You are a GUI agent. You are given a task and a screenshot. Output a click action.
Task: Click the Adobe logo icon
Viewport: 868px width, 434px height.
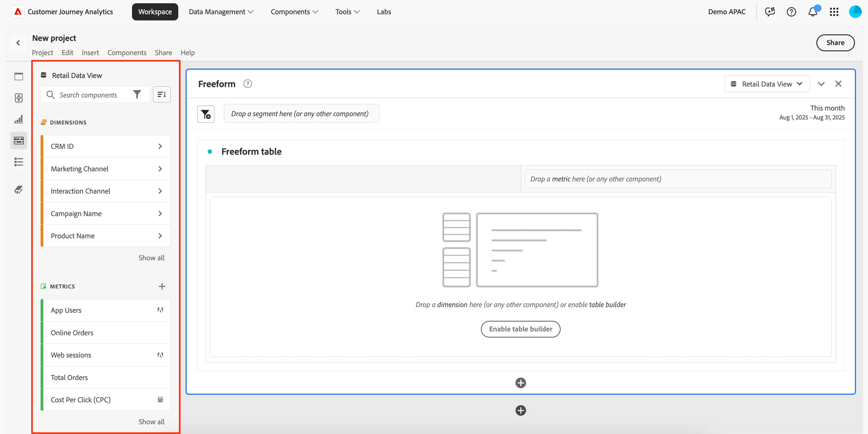point(18,12)
